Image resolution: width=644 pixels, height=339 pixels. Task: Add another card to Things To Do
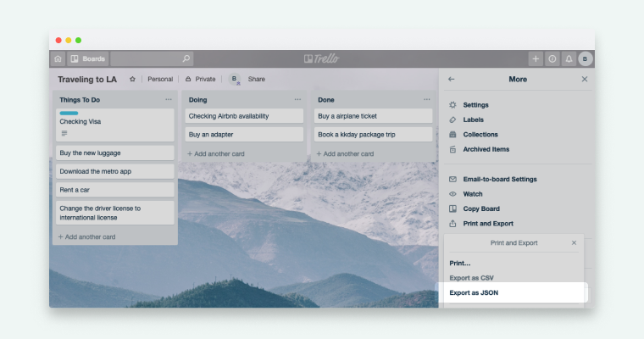tap(86, 236)
